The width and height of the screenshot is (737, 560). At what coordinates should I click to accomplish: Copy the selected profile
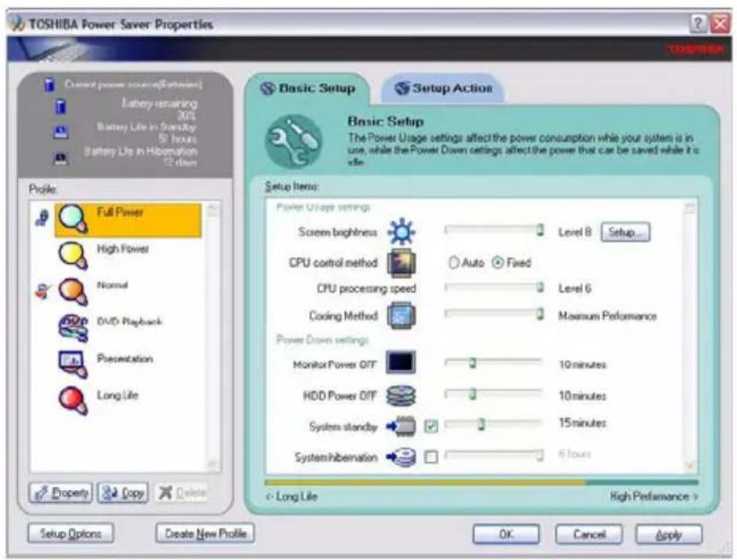123,493
